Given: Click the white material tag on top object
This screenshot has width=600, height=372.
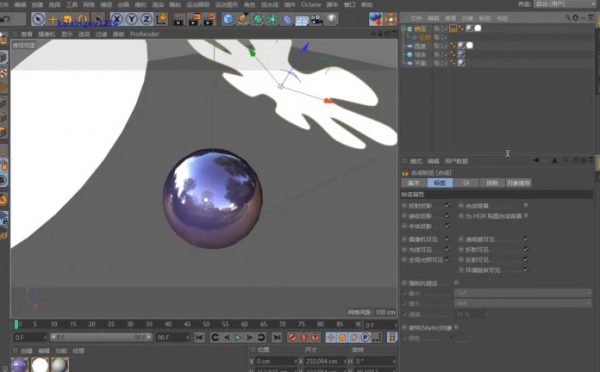Looking at the screenshot, I should (478, 28).
